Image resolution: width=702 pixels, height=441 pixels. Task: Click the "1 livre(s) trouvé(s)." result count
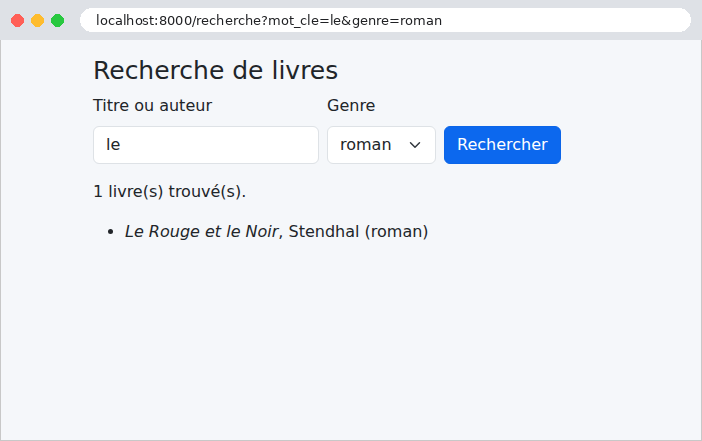(170, 192)
